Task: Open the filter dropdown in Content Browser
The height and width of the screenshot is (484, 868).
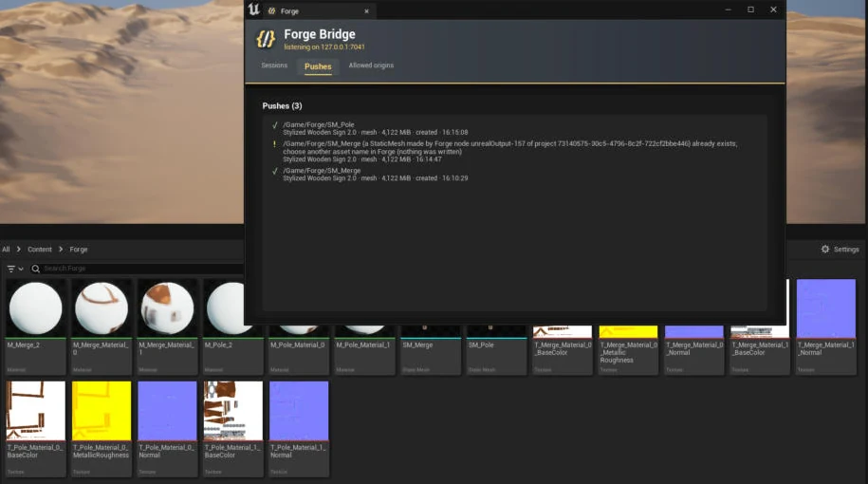Action: coord(15,269)
